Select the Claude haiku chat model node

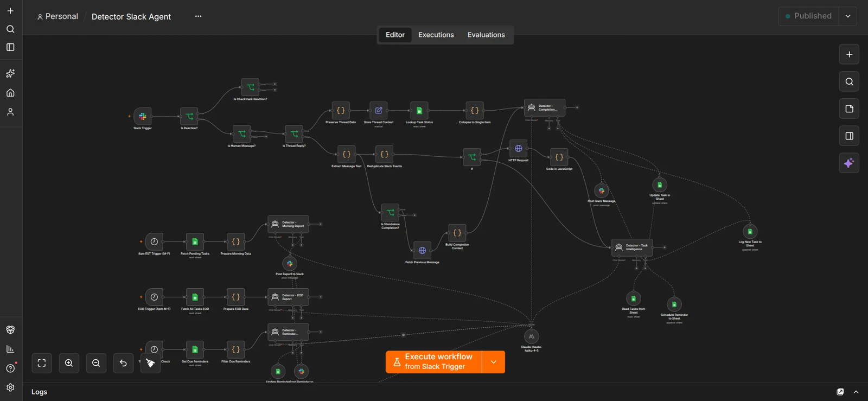(532, 336)
